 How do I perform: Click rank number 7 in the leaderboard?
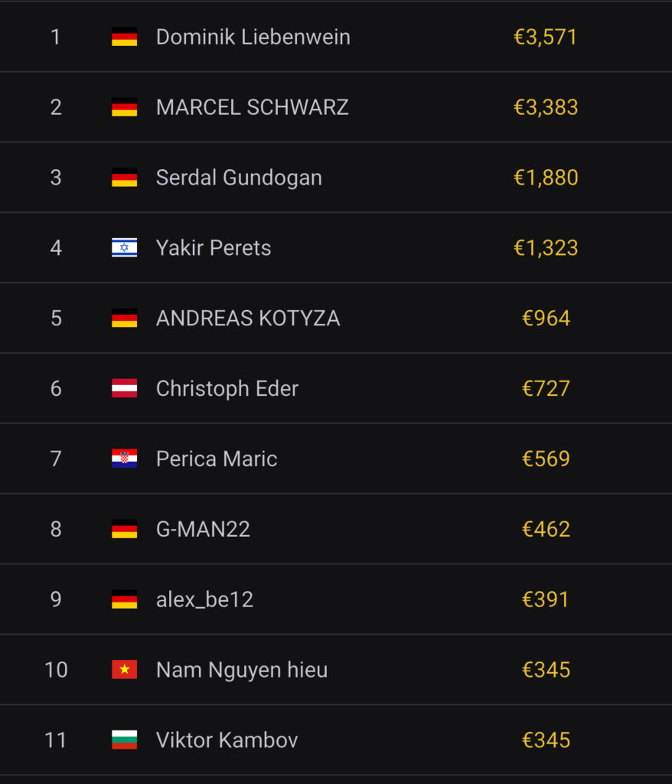coord(56,459)
